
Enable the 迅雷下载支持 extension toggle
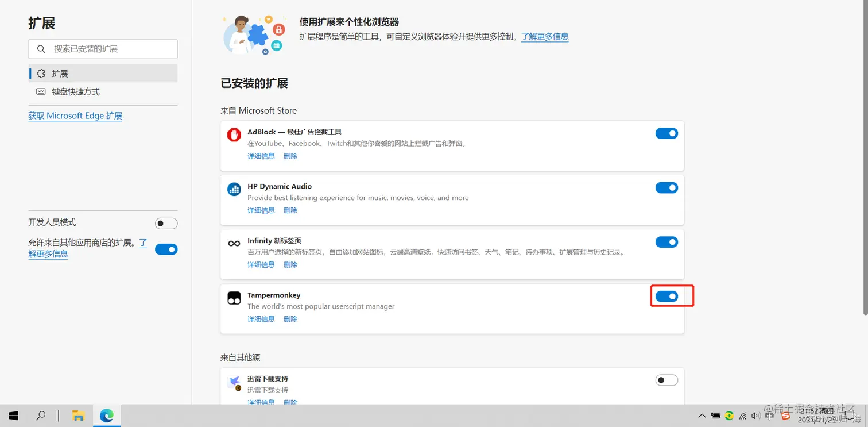pos(666,380)
